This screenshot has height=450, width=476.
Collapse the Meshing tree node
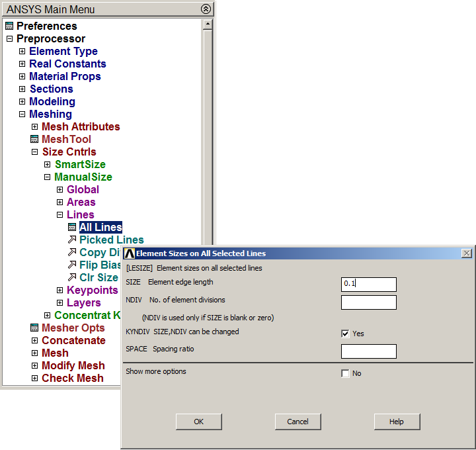coord(22,114)
